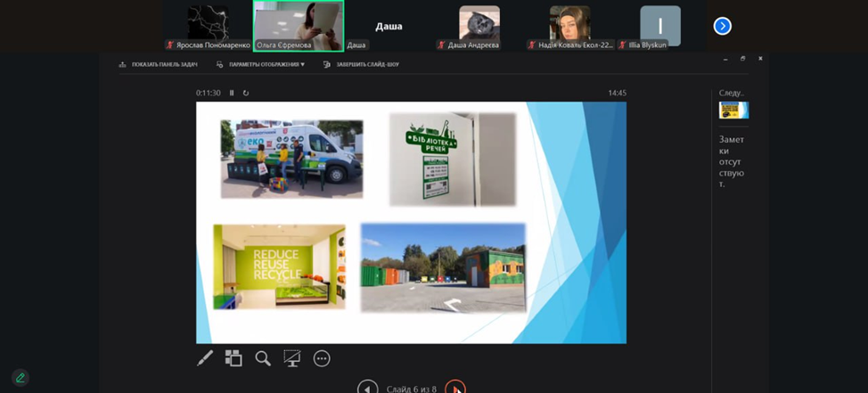
Task: Advance to next slide arrow
Action: (x=454, y=388)
